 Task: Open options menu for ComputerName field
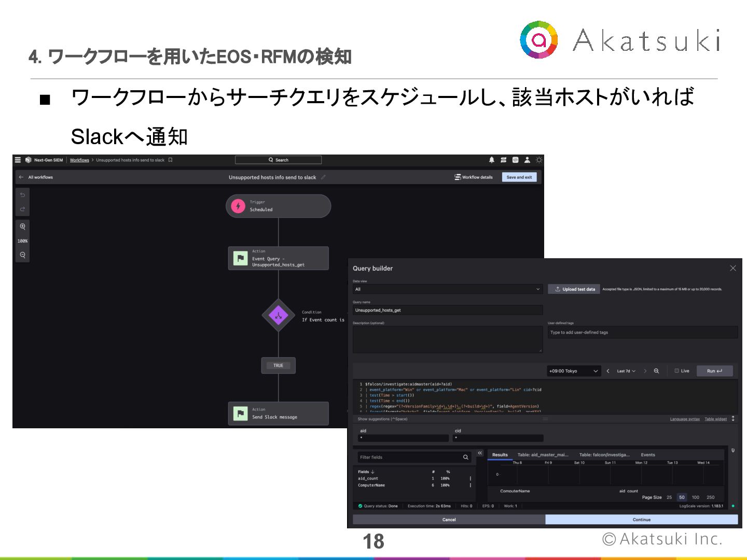coord(471,485)
